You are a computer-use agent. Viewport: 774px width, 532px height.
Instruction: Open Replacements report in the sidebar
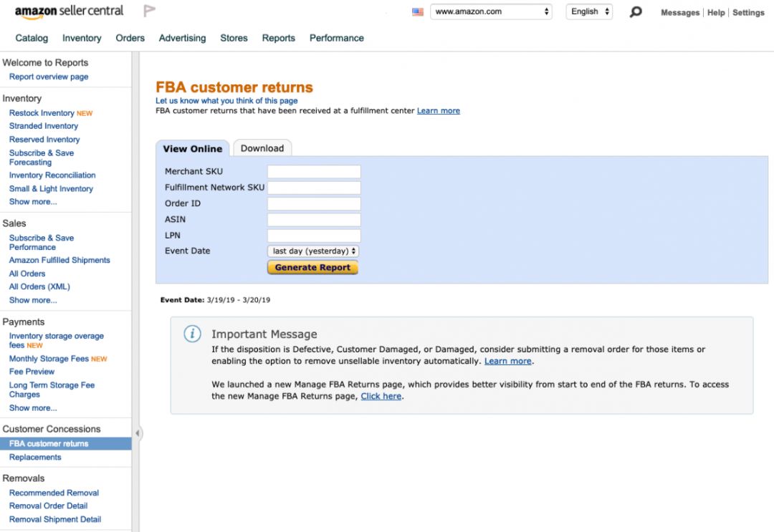pyautogui.click(x=35, y=457)
